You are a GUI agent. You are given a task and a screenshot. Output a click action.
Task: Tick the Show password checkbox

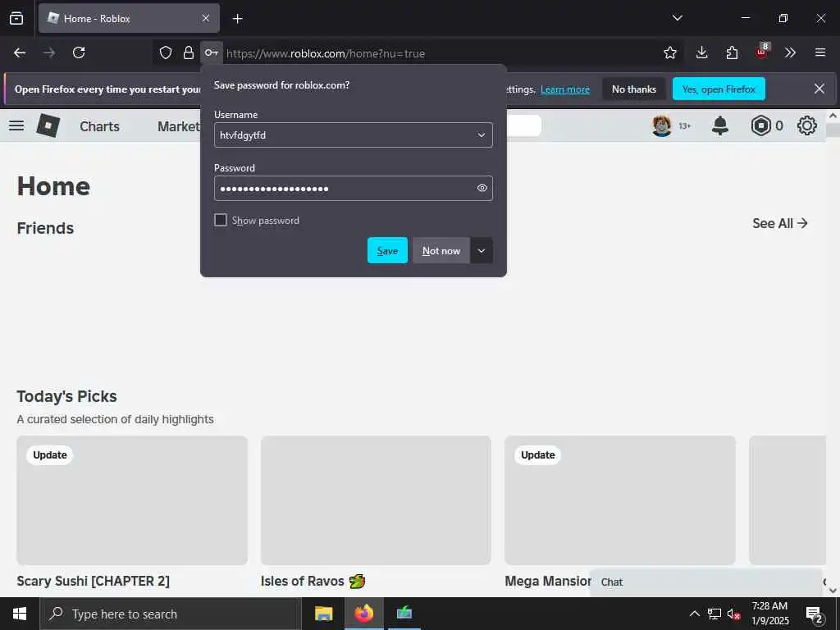point(220,220)
